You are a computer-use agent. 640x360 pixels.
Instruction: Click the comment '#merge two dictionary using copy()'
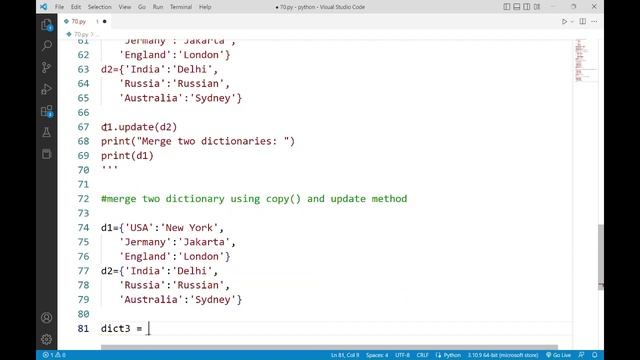tap(201, 199)
